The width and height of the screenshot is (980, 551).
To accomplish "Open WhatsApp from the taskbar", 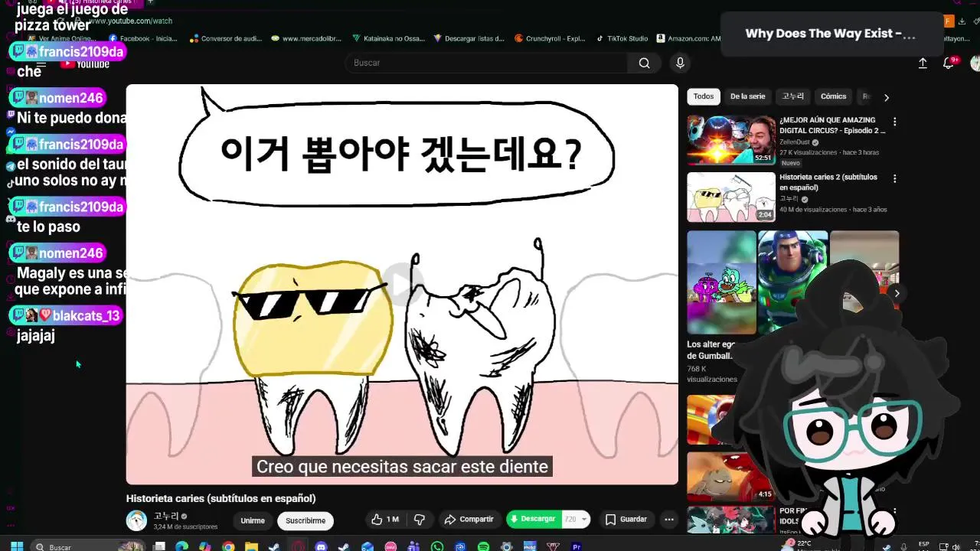I will [x=437, y=546].
